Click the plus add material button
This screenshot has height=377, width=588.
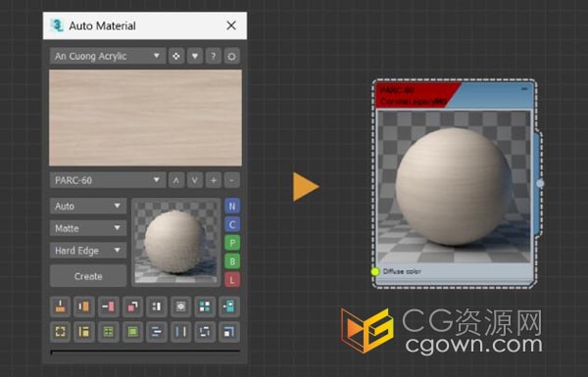(x=213, y=180)
